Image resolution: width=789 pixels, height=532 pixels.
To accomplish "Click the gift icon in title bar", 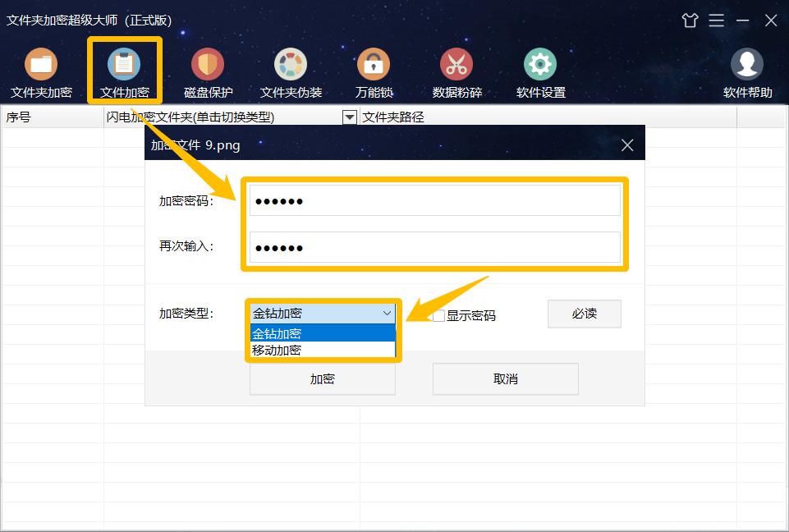I will tap(690, 20).
